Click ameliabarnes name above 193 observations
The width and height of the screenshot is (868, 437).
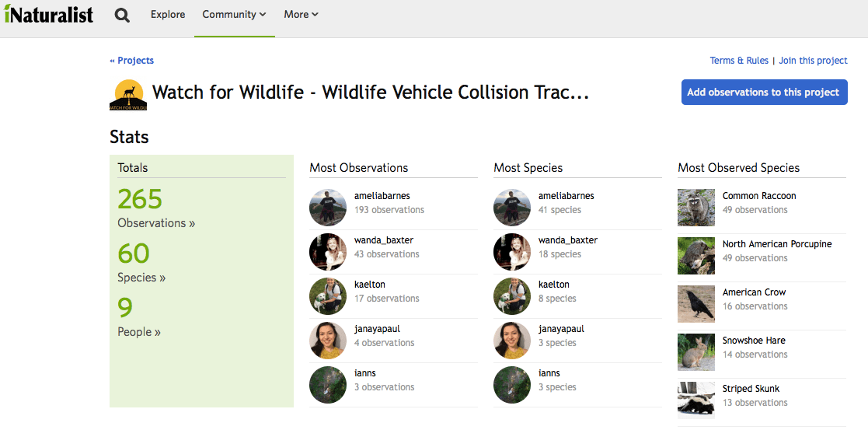coord(382,195)
